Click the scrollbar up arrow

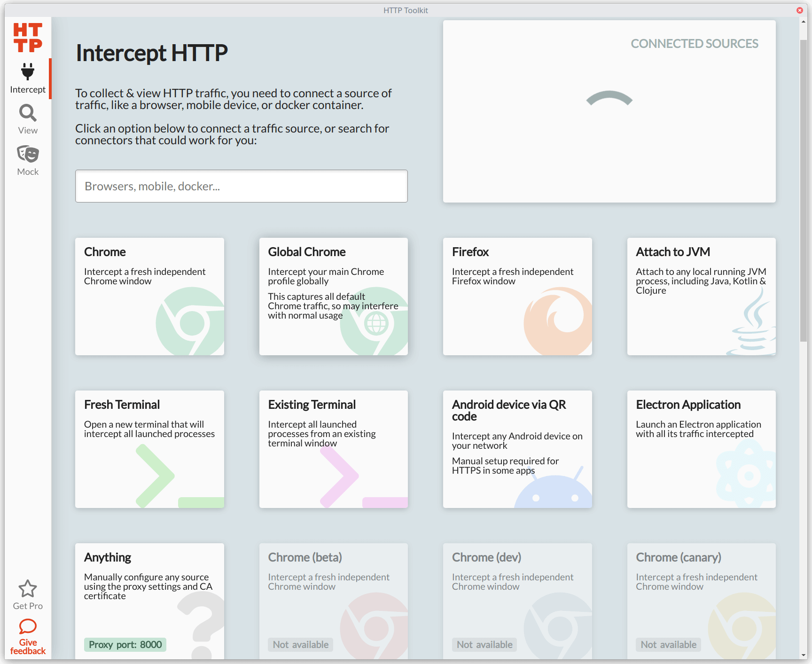click(x=804, y=21)
